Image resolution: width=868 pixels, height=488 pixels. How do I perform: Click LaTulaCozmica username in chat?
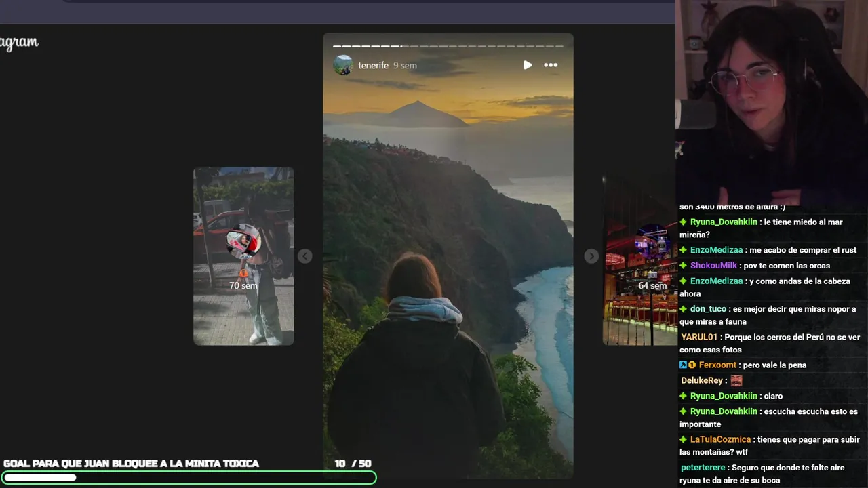click(720, 440)
